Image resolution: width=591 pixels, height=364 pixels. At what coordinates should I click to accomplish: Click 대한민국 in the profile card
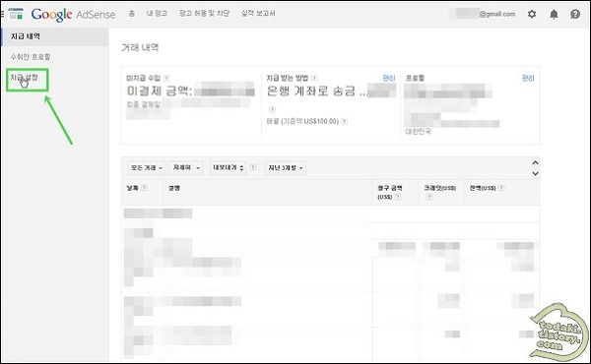click(x=418, y=132)
